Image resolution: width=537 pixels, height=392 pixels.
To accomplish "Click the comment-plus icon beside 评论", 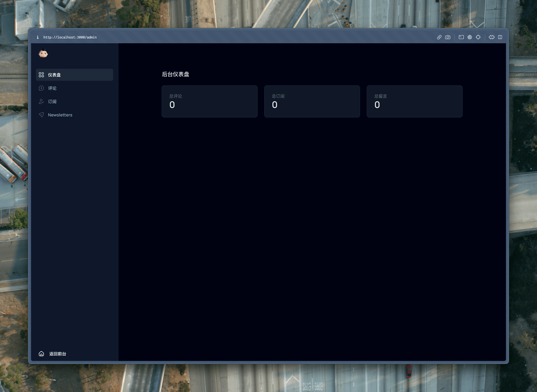I will 41,88.
